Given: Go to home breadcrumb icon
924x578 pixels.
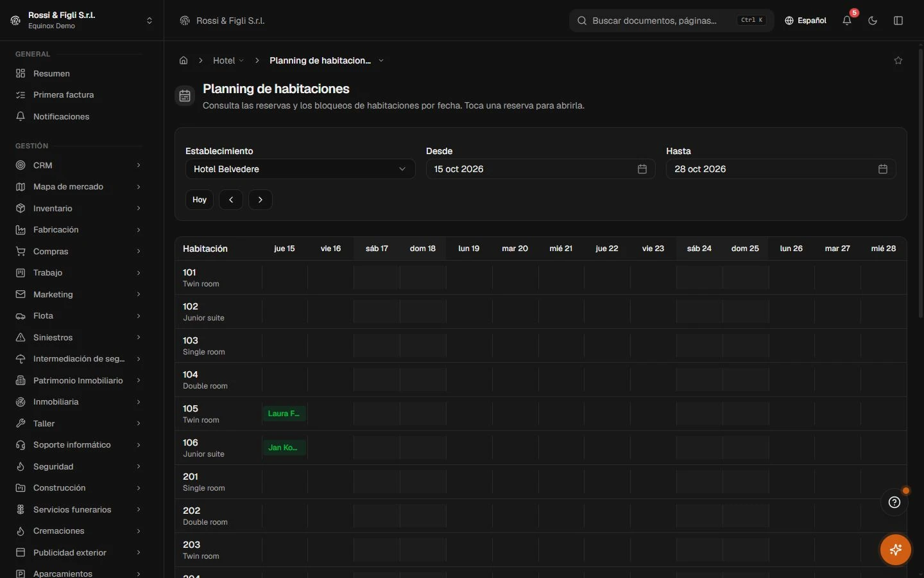Looking at the screenshot, I should (x=184, y=60).
